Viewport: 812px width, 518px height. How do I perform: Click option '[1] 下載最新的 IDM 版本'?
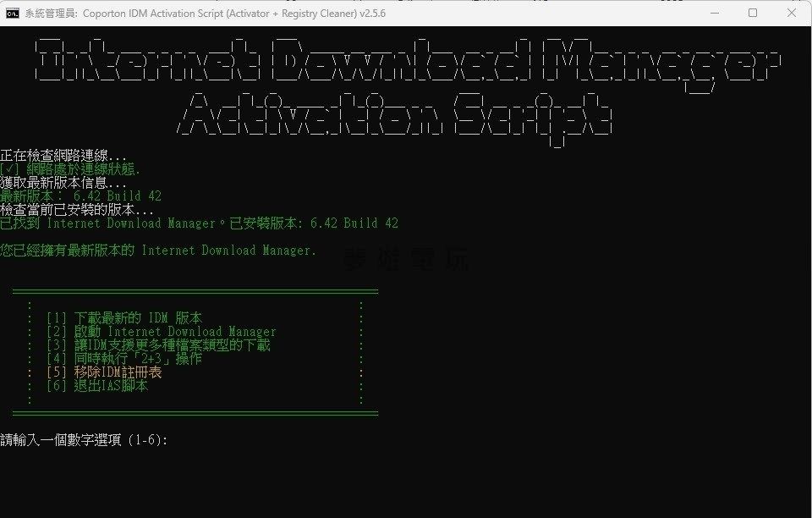[123, 317]
